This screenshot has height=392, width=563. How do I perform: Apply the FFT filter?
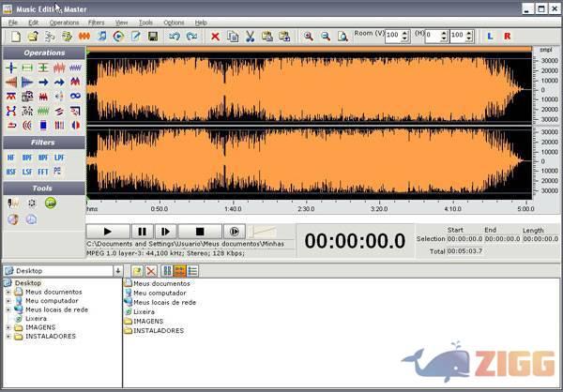tap(42, 172)
